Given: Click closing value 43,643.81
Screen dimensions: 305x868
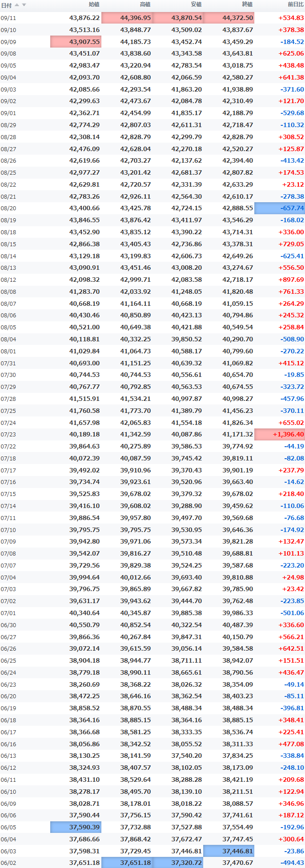Looking at the screenshot, I should (238, 53).
